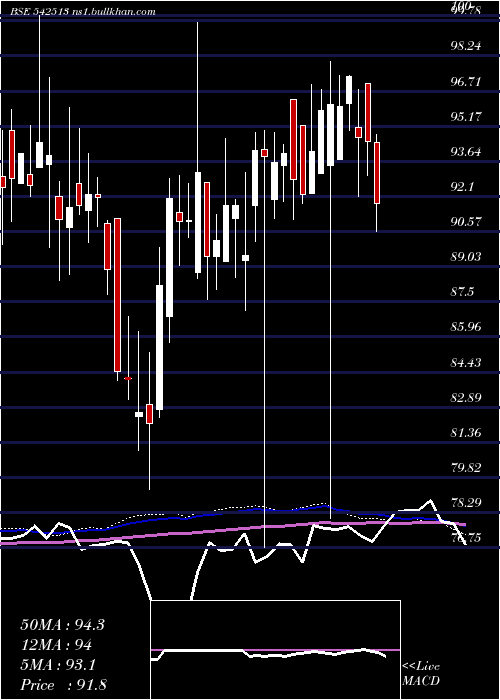Click the BSE 542513 ns1.bullkhan.com title
The height and width of the screenshot is (700, 500).
click(x=83, y=12)
